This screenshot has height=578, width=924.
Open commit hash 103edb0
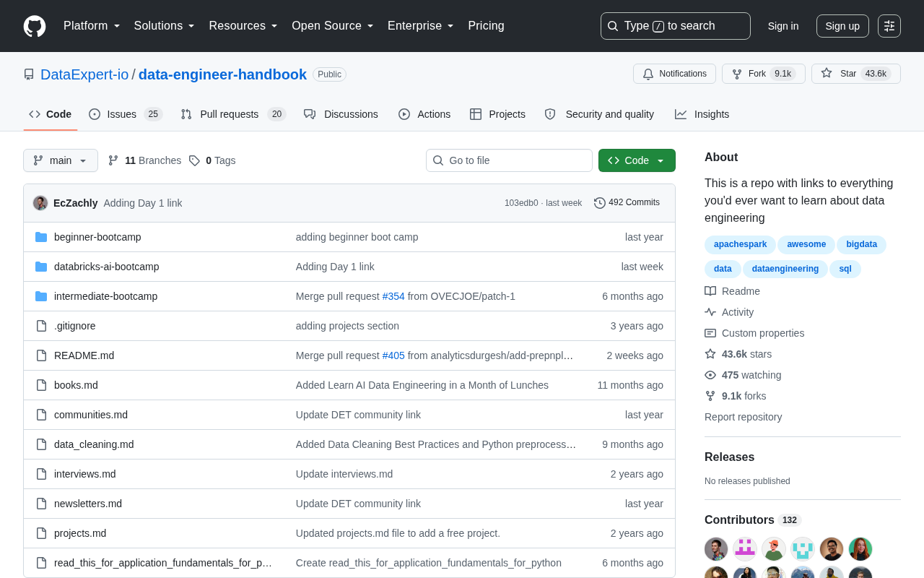tap(521, 203)
